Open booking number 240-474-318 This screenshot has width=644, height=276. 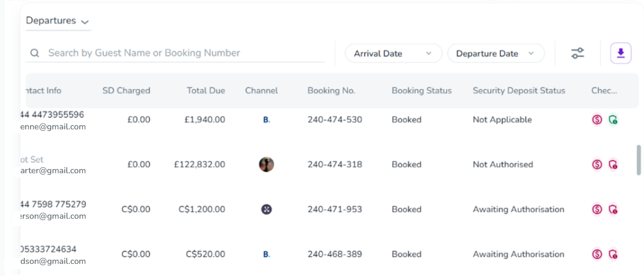[x=335, y=164]
